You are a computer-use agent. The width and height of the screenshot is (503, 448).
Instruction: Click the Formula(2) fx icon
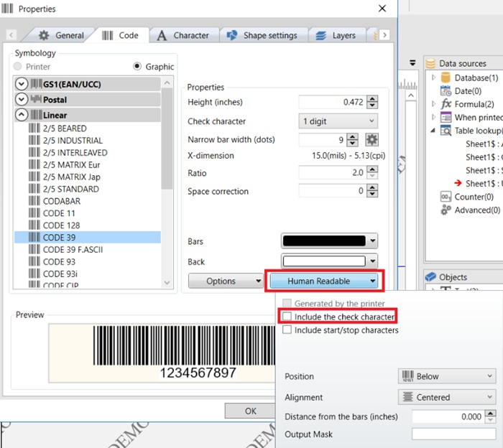446,104
